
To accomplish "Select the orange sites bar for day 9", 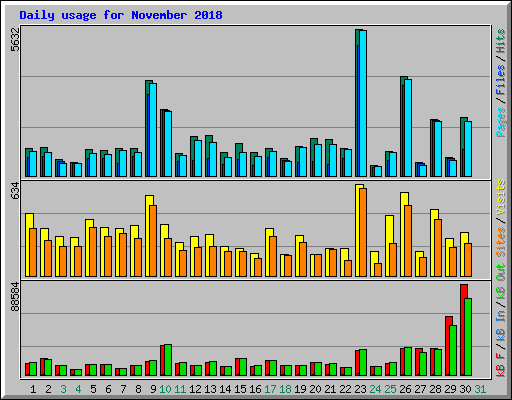I will pos(153,241).
